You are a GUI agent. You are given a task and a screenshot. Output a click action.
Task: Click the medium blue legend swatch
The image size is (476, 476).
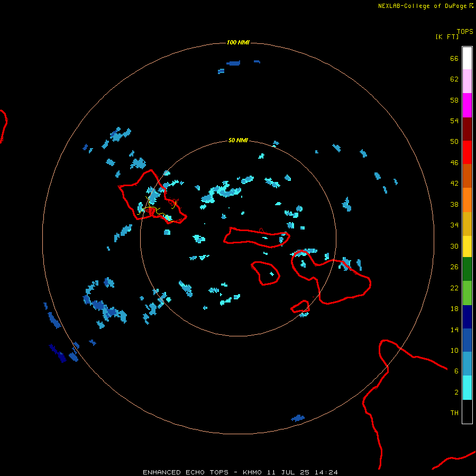pos(467,340)
